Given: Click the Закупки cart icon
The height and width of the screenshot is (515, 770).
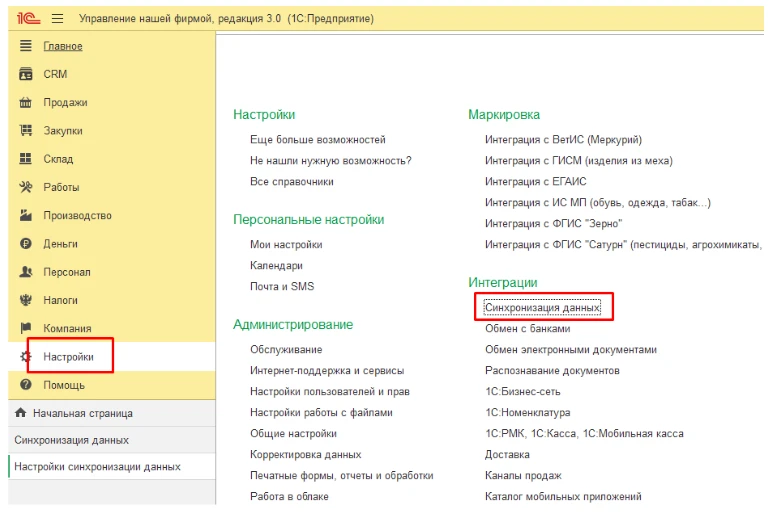Looking at the screenshot, I should click(26, 131).
